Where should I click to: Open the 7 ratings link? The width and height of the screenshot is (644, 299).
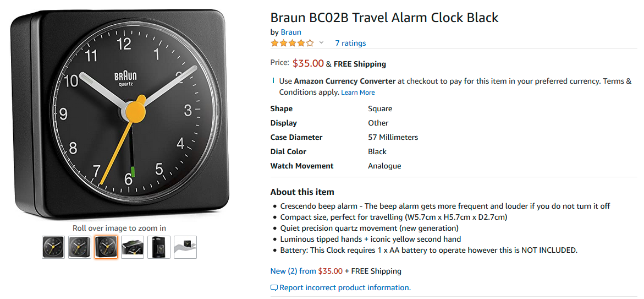(350, 43)
